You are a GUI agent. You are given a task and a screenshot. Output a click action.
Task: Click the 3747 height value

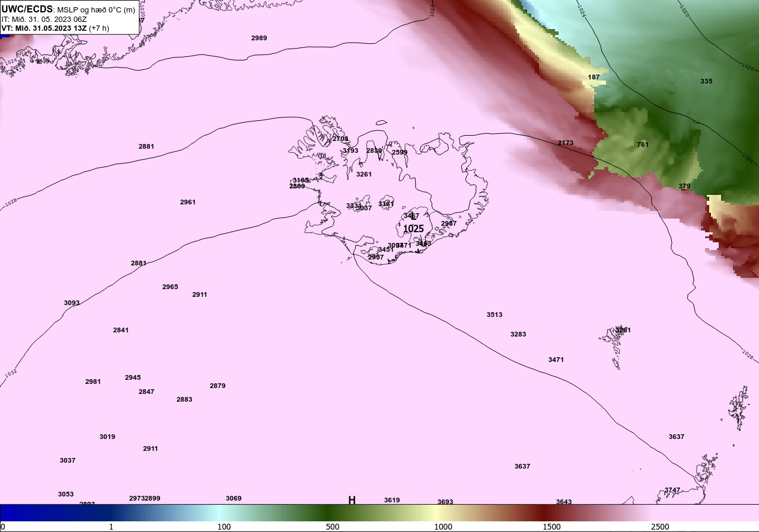tap(672, 490)
